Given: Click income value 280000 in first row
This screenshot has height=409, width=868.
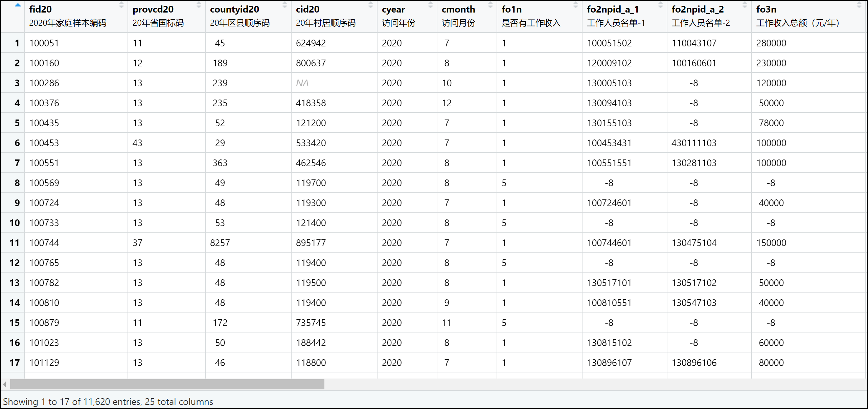Looking at the screenshot, I should coord(771,43).
